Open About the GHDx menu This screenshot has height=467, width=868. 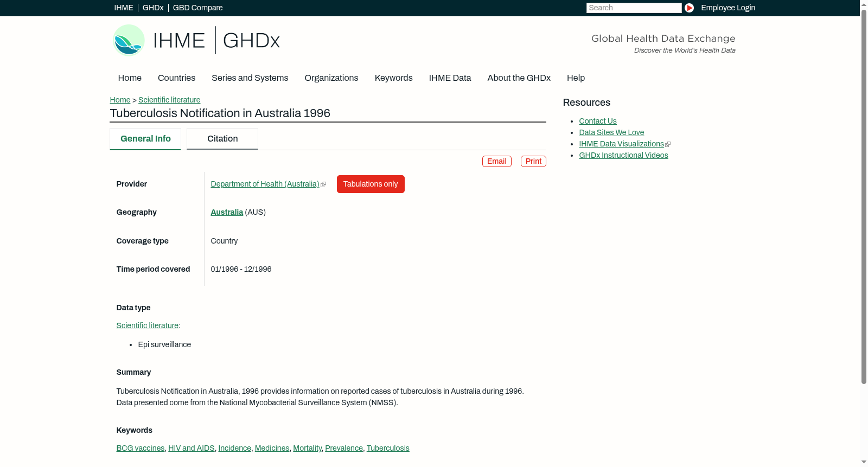[x=519, y=78]
